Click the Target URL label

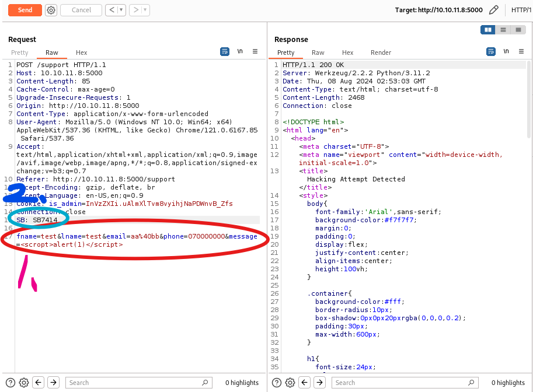coord(438,10)
